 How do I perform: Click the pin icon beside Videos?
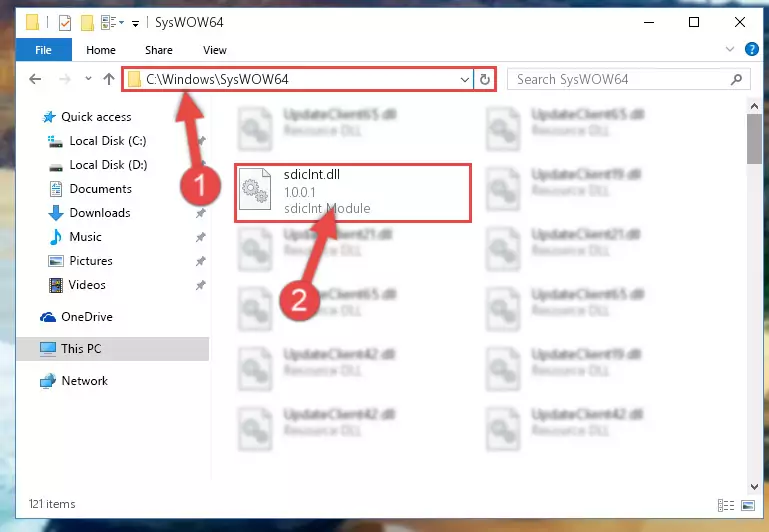click(x=201, y=285)
